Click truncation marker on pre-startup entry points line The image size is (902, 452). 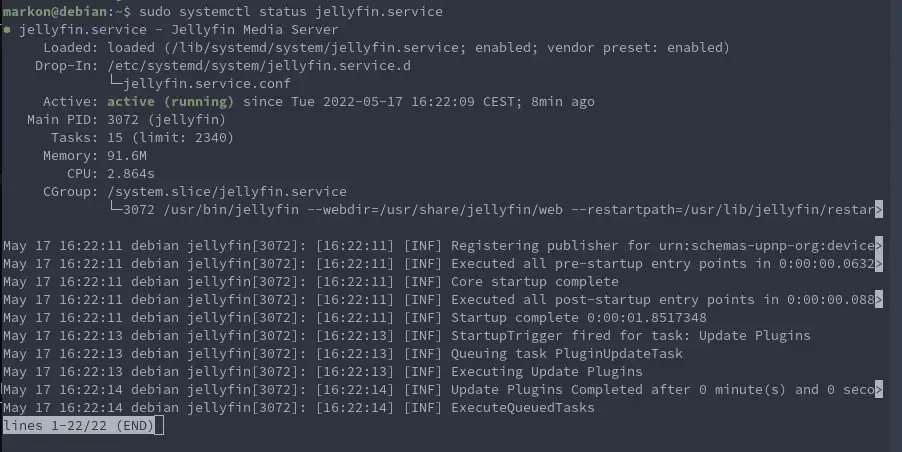pyautogui.click(x=878, y=263)
